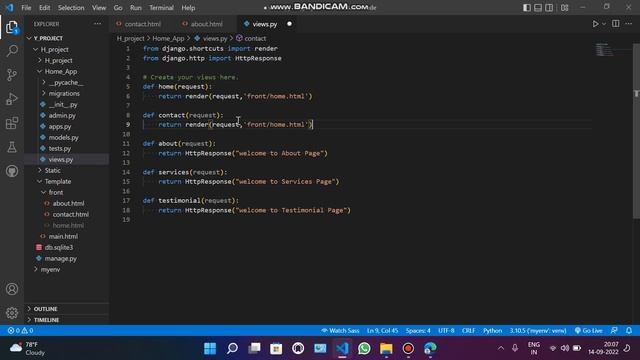Open the GitHub view in activity bar
Screen dimensions: 640x360
point(12,171)
